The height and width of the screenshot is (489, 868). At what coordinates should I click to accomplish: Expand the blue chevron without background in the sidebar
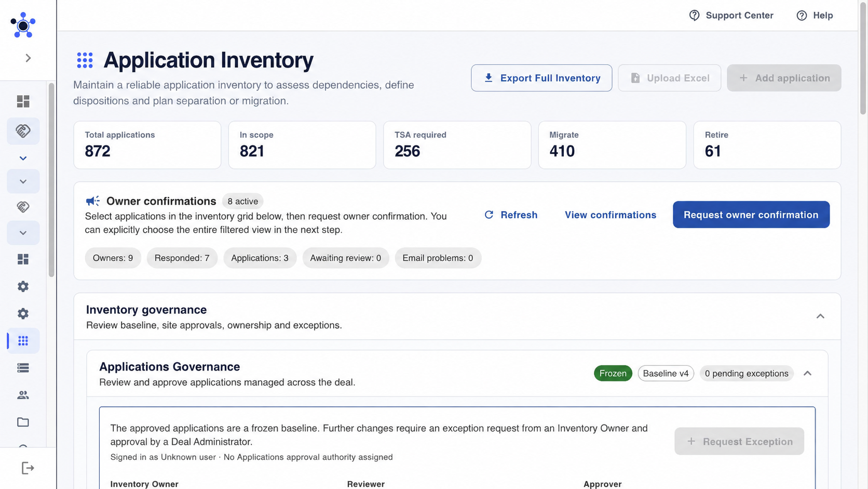23,158
